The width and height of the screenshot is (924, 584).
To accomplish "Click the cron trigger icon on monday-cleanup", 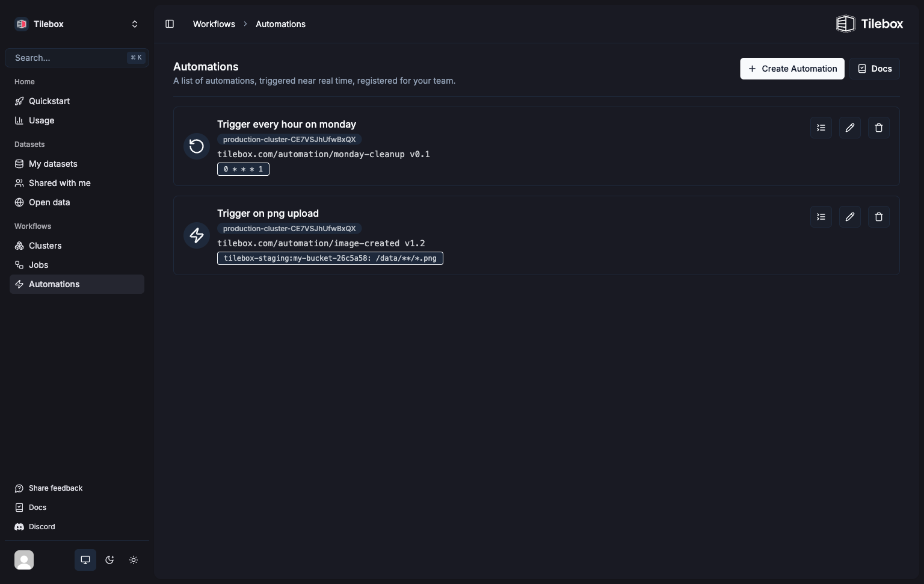I will pos(196,146).
